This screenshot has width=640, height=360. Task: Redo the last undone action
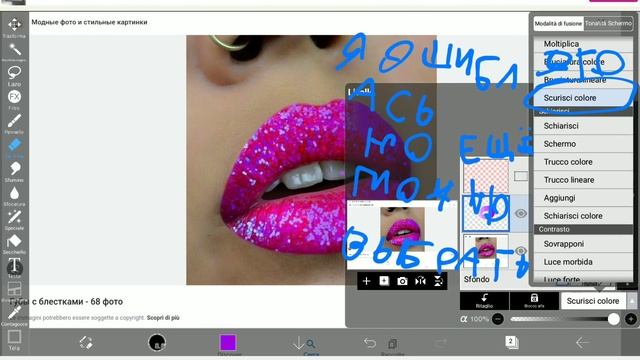tap(441, 343)
